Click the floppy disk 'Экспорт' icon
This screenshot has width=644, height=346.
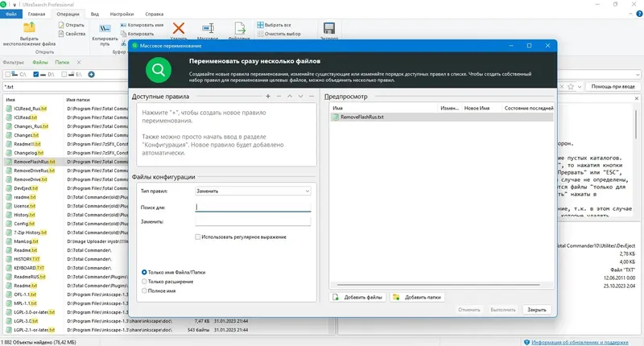pos(329,28)
